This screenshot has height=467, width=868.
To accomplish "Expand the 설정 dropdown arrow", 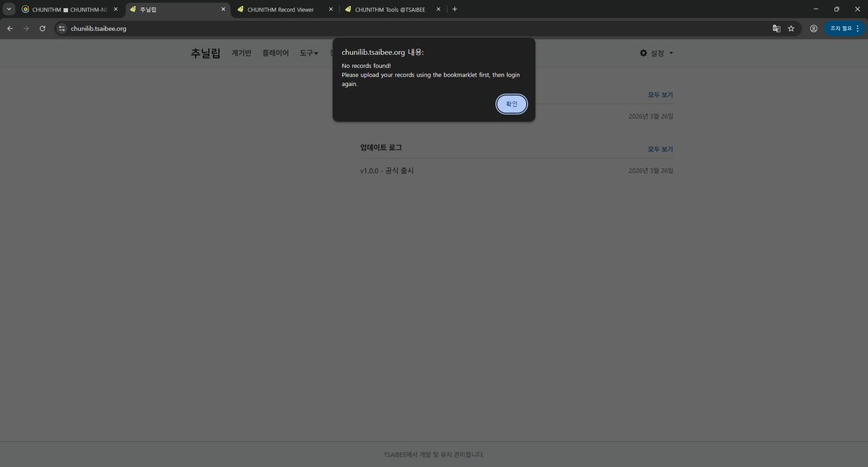I will pos(671,53).
